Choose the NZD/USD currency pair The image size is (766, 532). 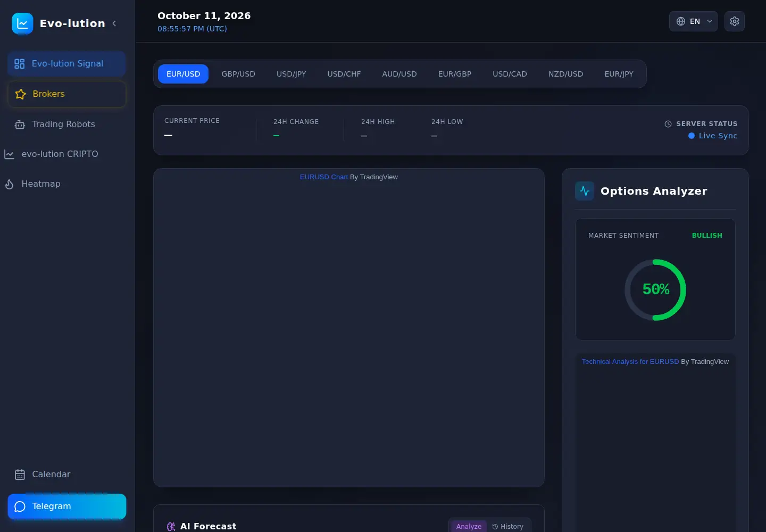[566, 74]
